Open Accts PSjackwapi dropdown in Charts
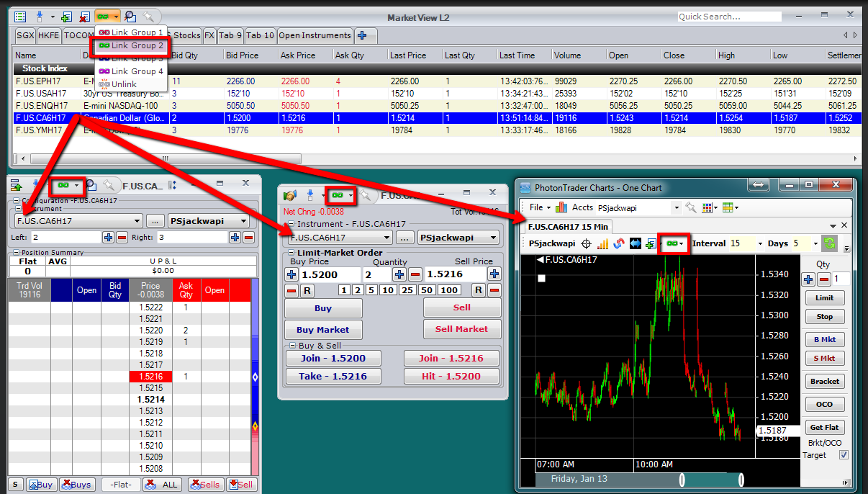The width and height of the screenshot is (868, 494). pos(675,207)
